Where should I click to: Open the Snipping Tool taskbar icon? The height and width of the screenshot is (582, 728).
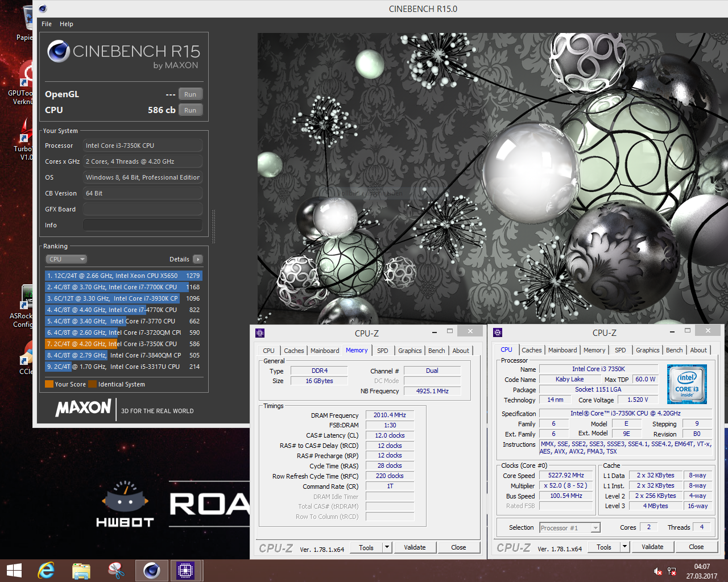[117, 570]
